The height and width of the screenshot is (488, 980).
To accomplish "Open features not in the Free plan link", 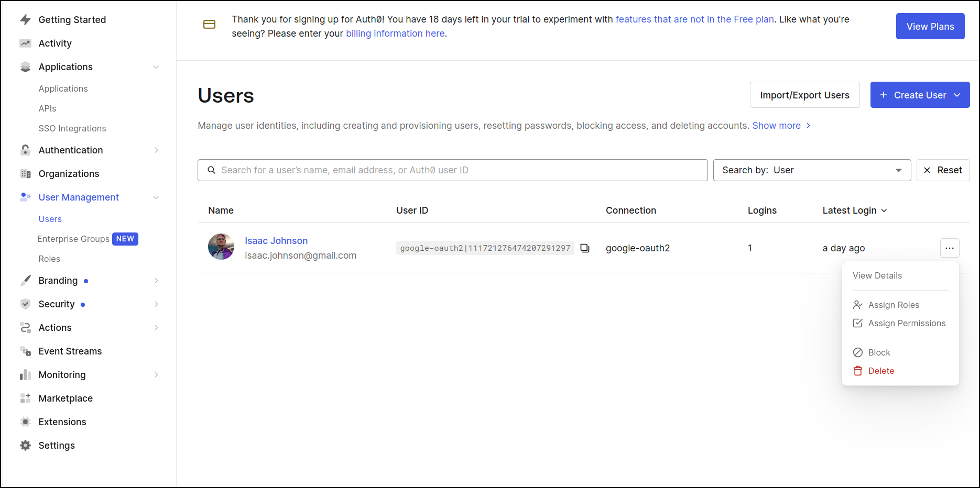I will pos(694,19).
